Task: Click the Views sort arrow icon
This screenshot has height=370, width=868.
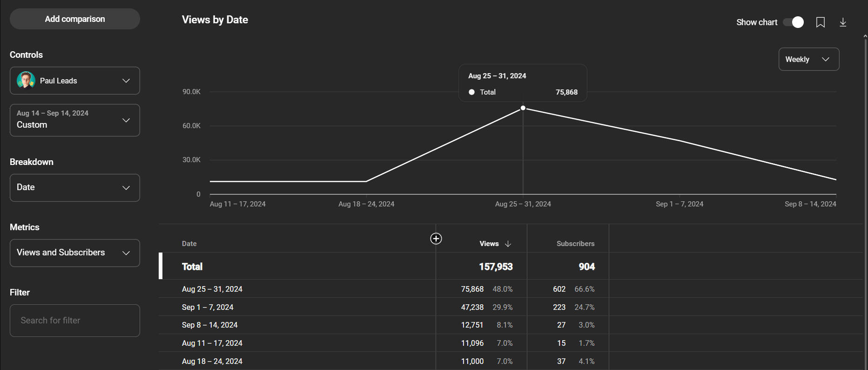Action: click(508, 244)
